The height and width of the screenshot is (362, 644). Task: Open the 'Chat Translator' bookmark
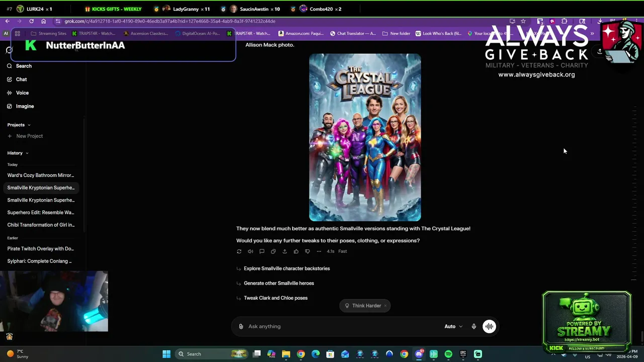coord(353,34)
